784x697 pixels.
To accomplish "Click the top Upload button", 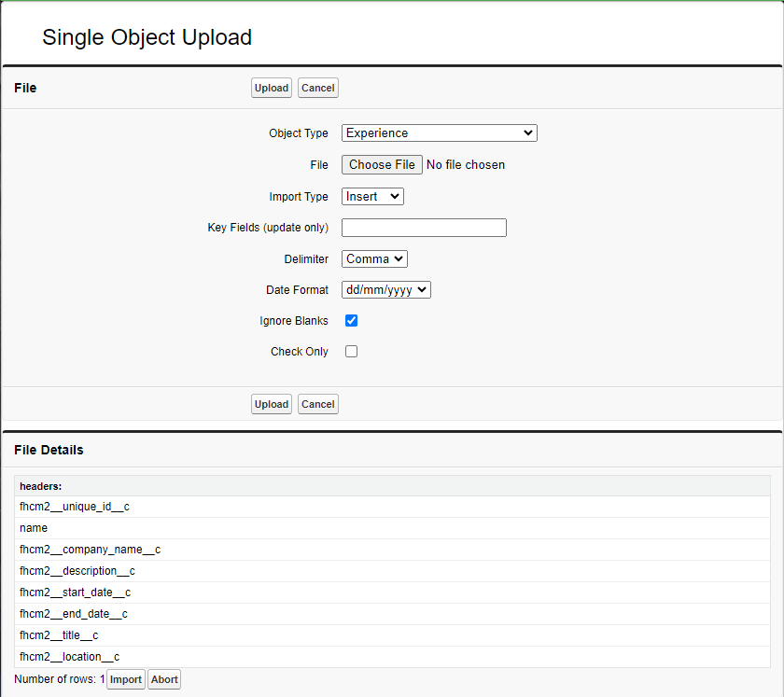I will click(x=272, y=88).
